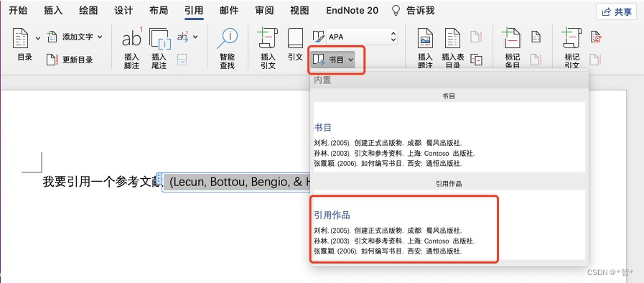Image resolution: width=644 pixels, height=283 pixels.
Task: Open the 设计 tab
Action: point(123,11)
